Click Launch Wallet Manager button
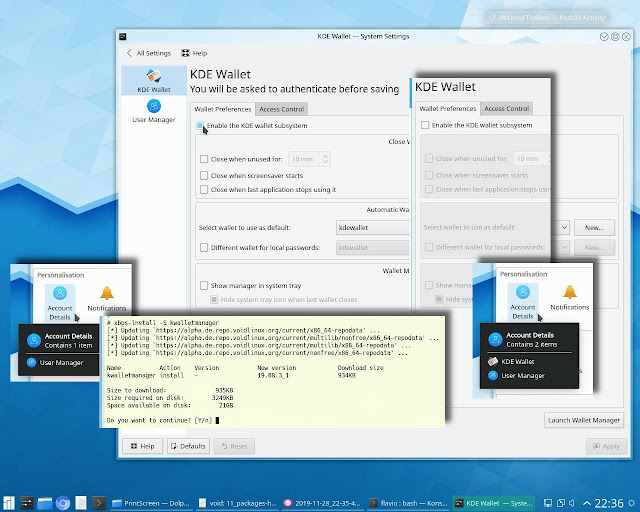The height and width of the screenshot is (512, 640). click(584, 420)
